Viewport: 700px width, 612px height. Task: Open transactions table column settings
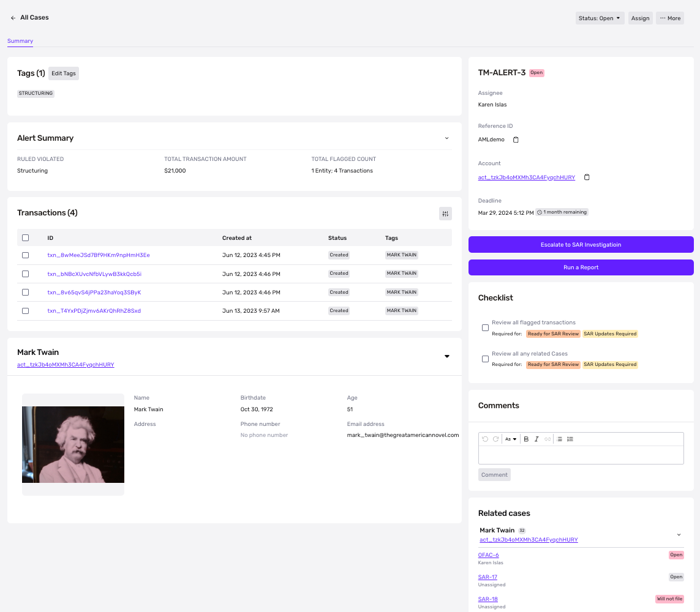(x=445, y=214)
